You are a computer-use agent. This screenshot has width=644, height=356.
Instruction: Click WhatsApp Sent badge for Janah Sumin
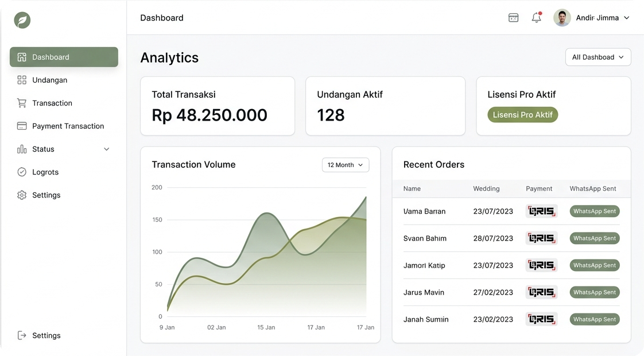(x=595, y=319)
